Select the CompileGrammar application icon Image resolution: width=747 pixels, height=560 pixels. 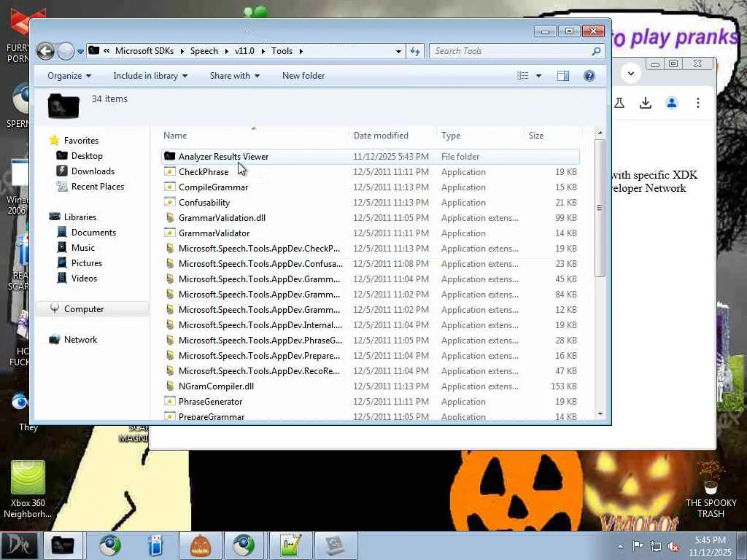pyautogui.click(x=169, y=187)
